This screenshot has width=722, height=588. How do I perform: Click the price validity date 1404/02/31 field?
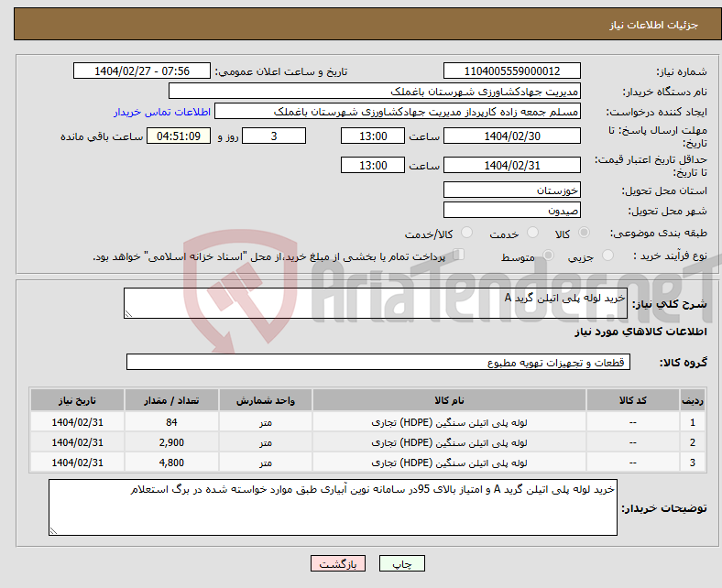pyautogui.click(x=511, y=165)
